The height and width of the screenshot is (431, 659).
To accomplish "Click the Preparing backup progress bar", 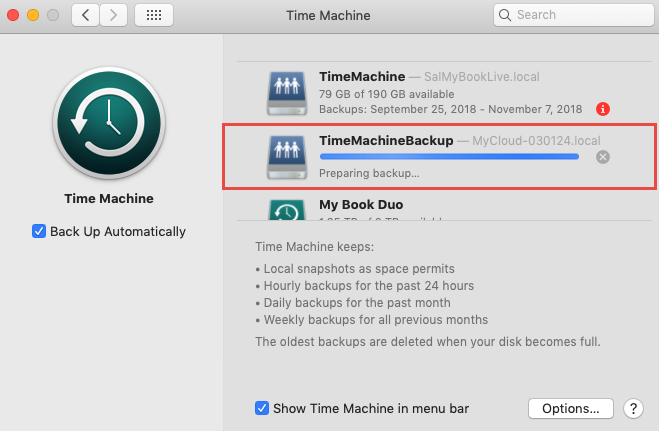I will [x=449, y=157].
